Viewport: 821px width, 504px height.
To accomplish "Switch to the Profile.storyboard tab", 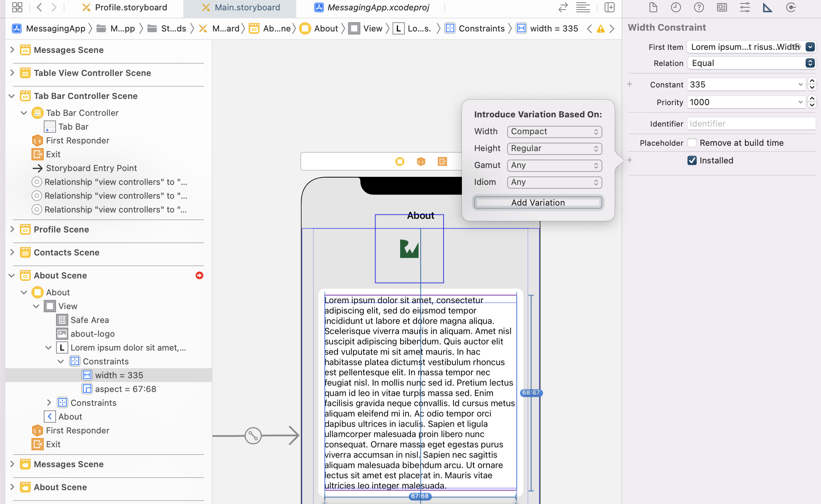I will point(125,7).
